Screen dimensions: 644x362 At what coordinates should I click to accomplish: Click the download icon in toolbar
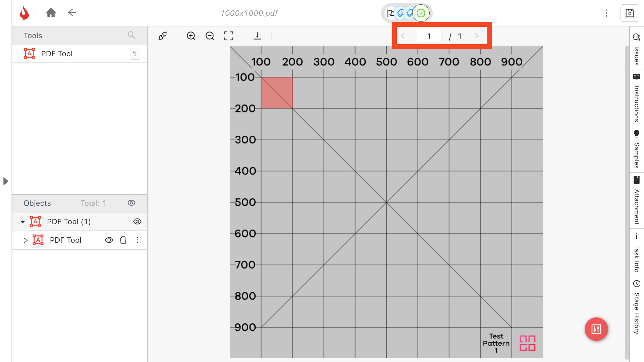(x=257, y=36)
